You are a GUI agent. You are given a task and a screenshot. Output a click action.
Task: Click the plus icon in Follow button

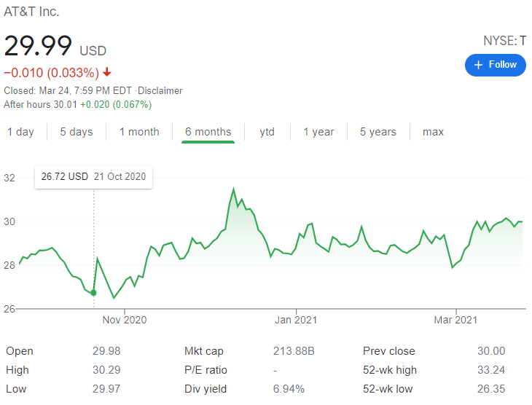tap(478, 65)
